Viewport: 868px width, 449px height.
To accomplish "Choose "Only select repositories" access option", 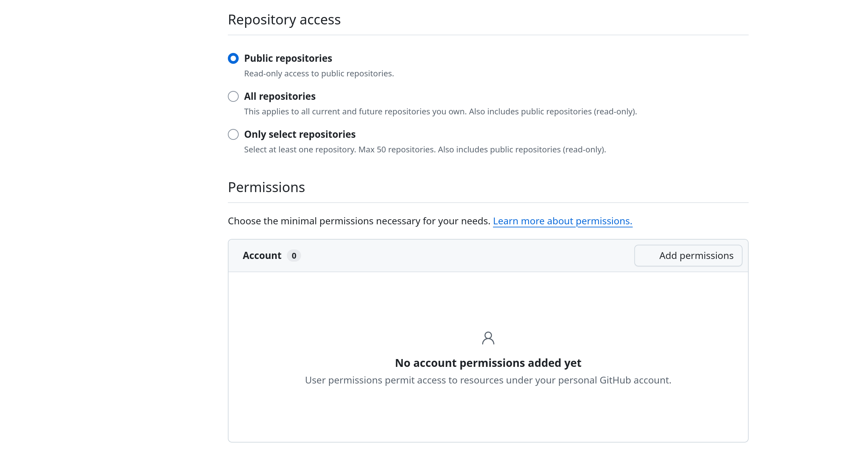I will click(233, 134).
